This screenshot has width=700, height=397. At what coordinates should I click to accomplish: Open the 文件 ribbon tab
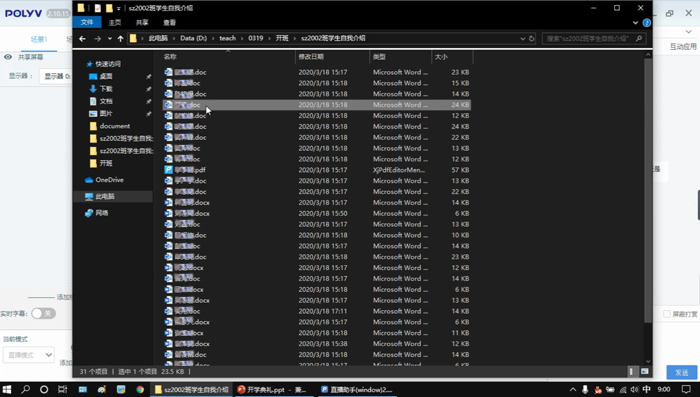coord(87,22)
